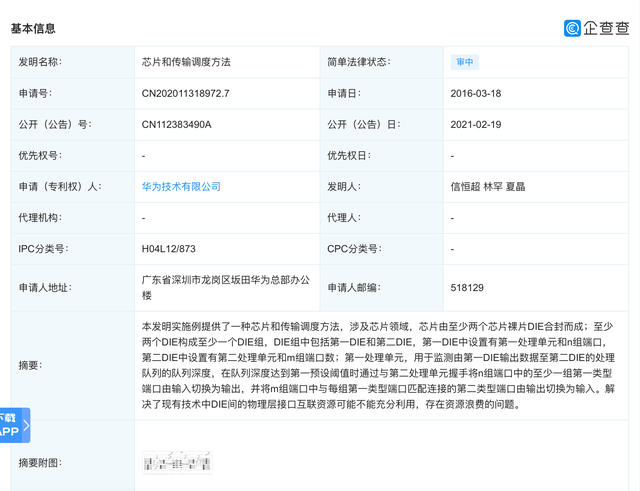Click the 简单法律状态 label cell
640x491 pixels.
coord(382,62)
